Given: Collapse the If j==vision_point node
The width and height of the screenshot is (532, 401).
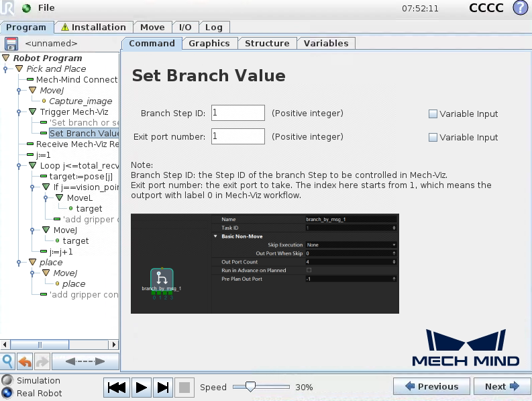Looking at the screenshot, I should coord(46,187).
